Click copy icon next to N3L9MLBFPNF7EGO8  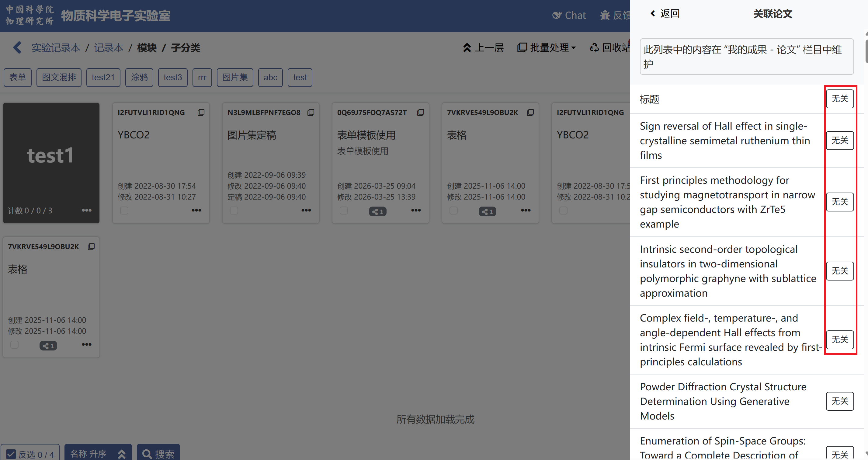coord(311,113)
